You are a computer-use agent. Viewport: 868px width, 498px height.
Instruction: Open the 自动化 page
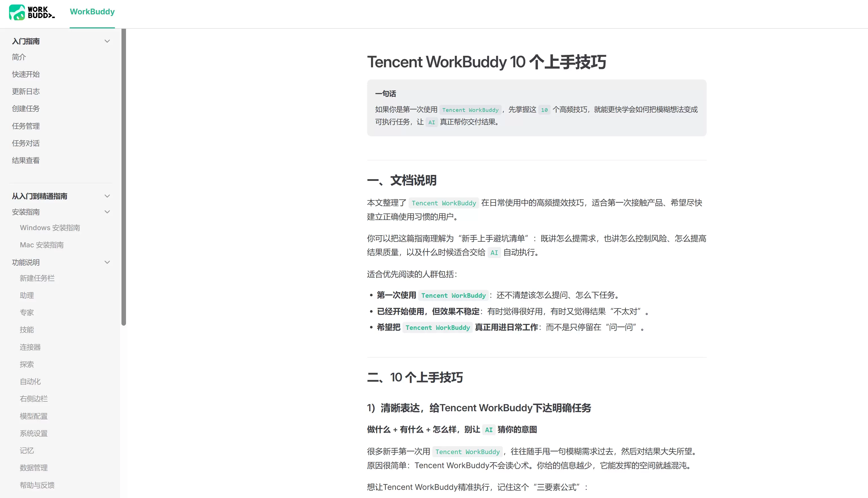[x=30, y=381]
